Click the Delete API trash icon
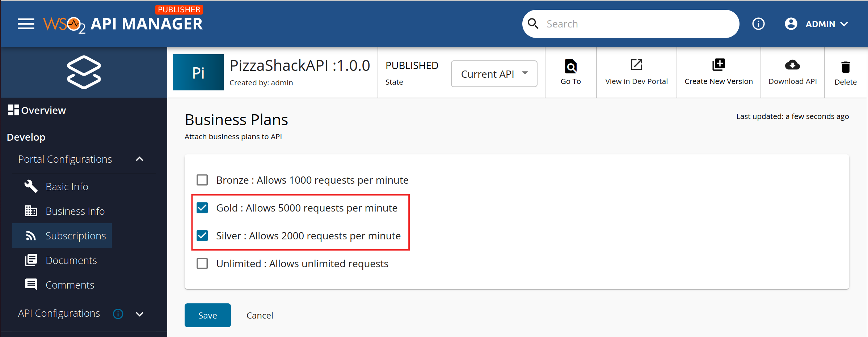Screen dimensions: 868x337 click(x=845, y=67)
